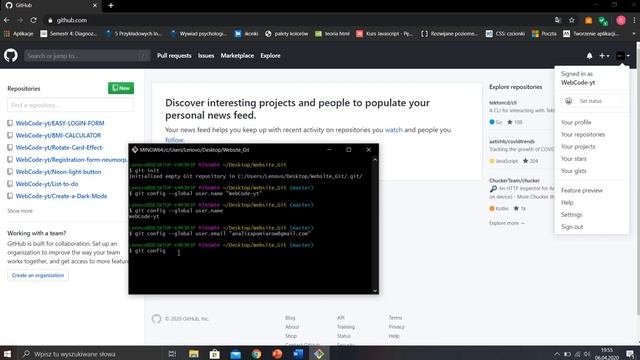
Task: Open File Explorer from taskbar
Action: 194,354
